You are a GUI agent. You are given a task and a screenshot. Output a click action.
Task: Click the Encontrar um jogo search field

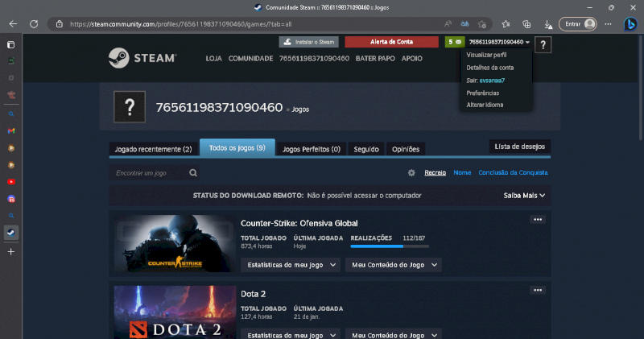tap(149, 172)
